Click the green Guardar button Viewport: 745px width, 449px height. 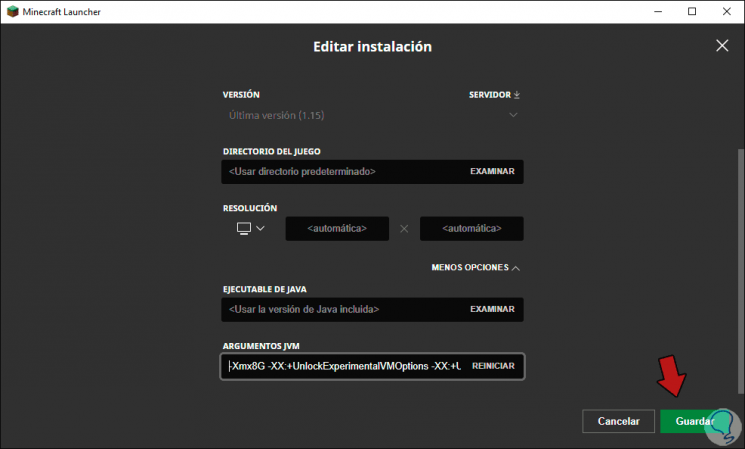click(x=695, y=421)
